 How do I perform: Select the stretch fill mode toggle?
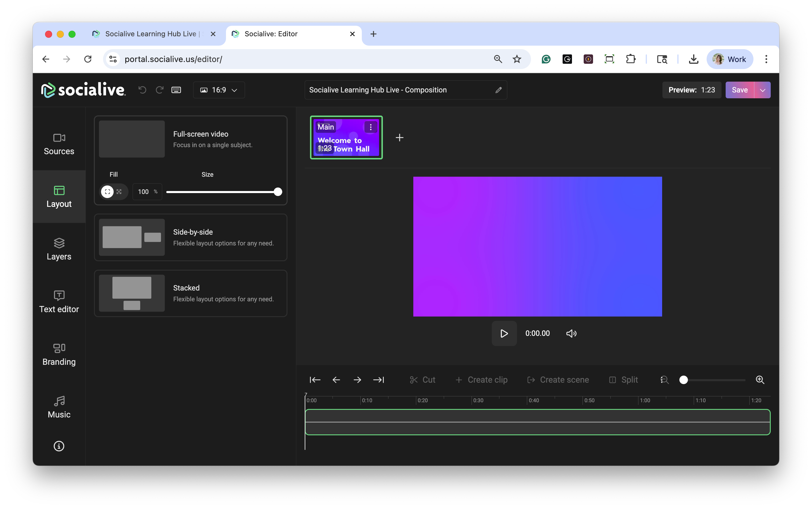pyautogui.click(x=119, y=192)
